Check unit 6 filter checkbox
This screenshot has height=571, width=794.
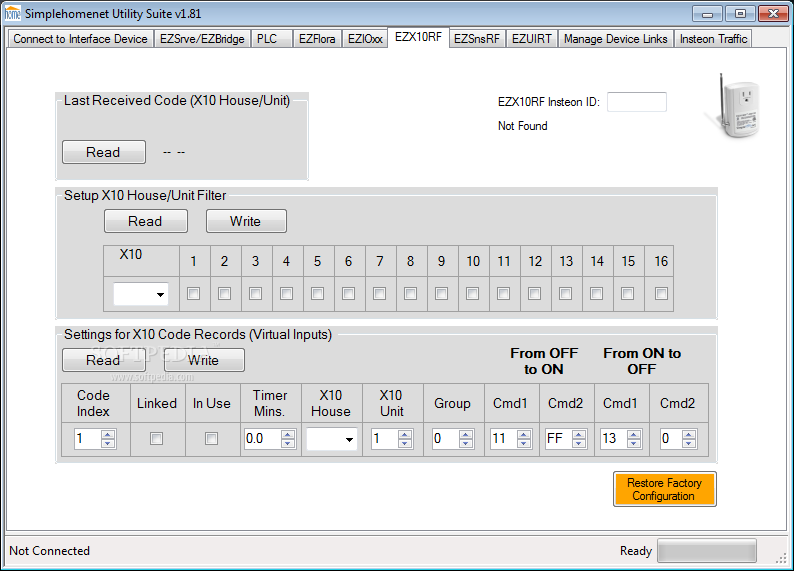pyautogui.click(x=348, y=294)
